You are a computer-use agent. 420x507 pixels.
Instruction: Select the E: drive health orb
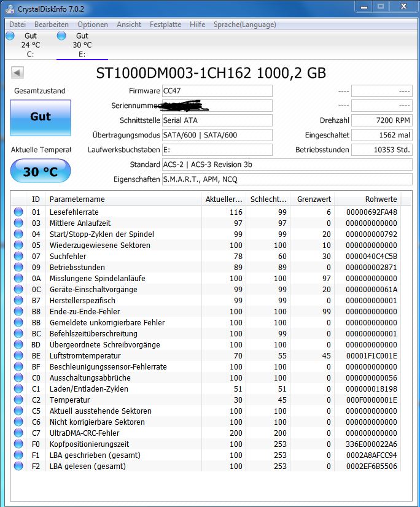tap(61, 36)
